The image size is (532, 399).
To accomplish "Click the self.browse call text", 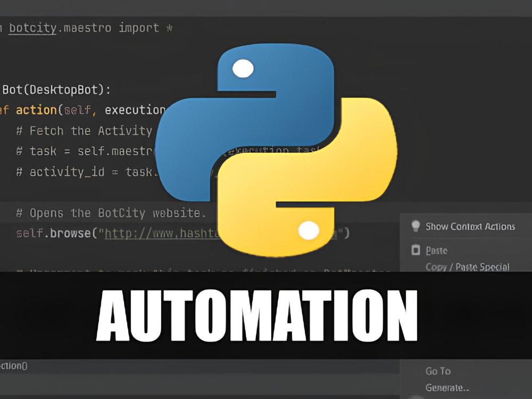I will (54, 234).
